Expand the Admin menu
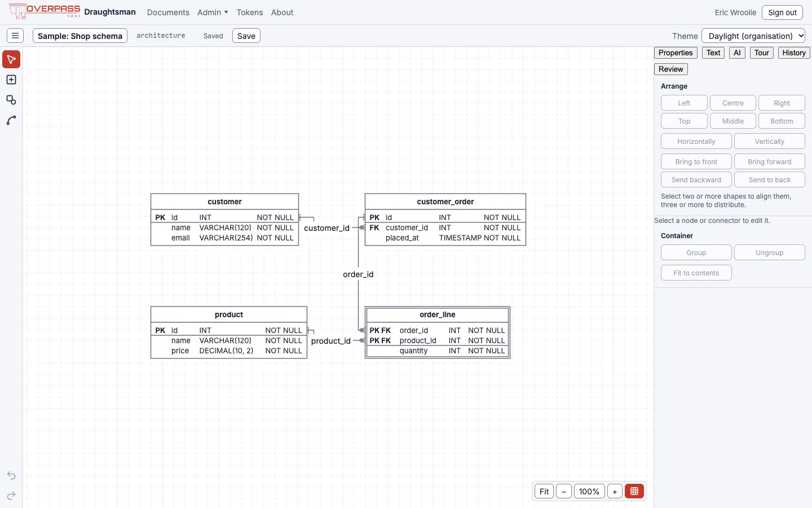The width and height of the screenshot is (812, 508). [213, 12]
